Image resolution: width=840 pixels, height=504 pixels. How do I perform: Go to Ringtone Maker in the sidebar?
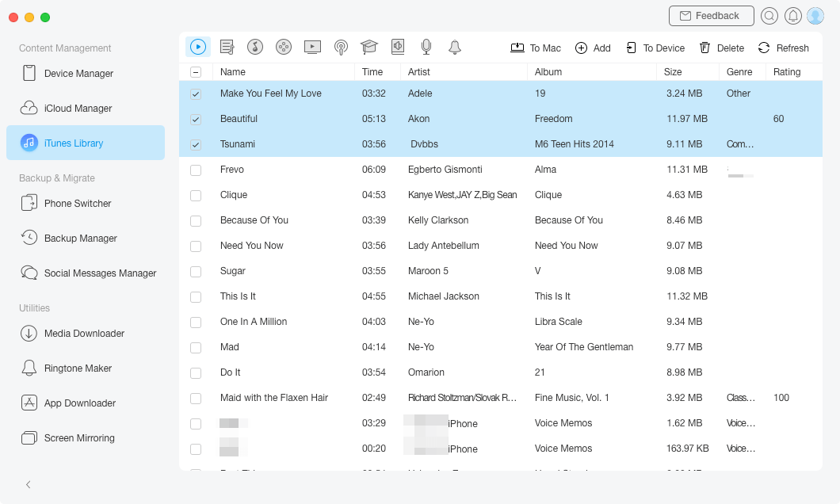[78, 368]
